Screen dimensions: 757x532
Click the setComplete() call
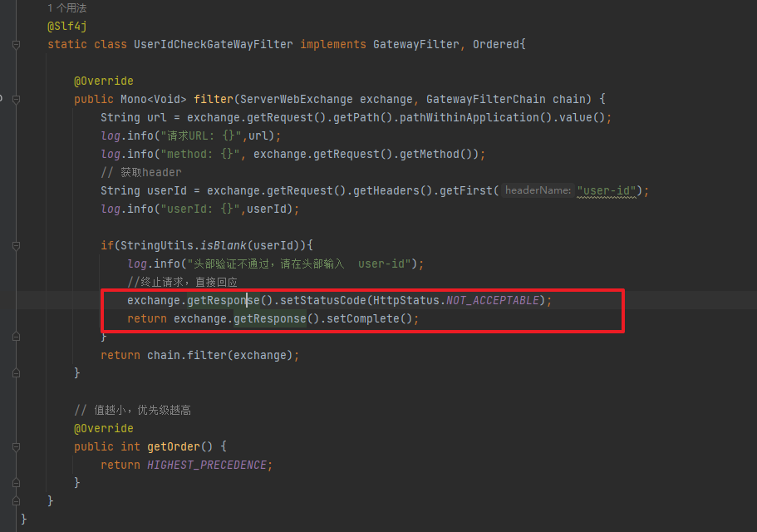tap(369, 319)
